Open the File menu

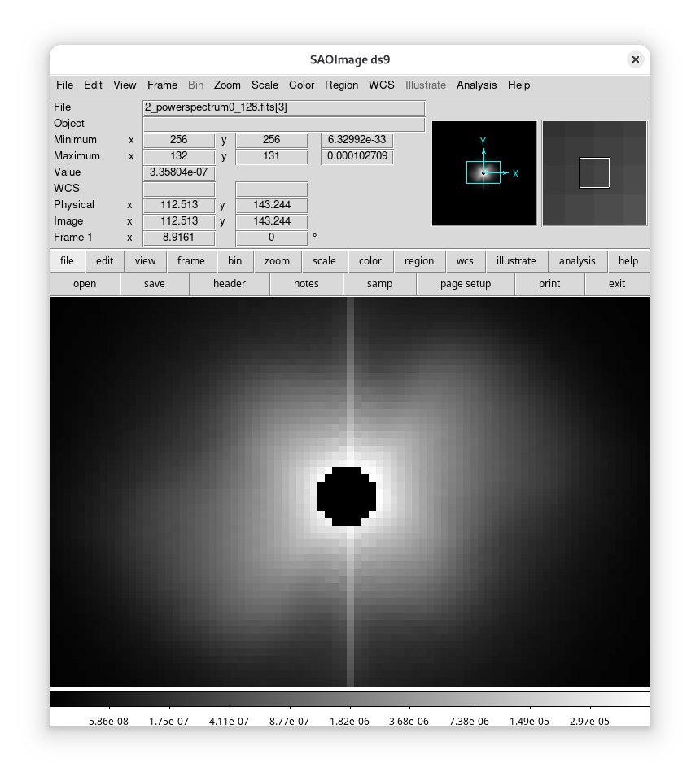click(x=64, y=85)
